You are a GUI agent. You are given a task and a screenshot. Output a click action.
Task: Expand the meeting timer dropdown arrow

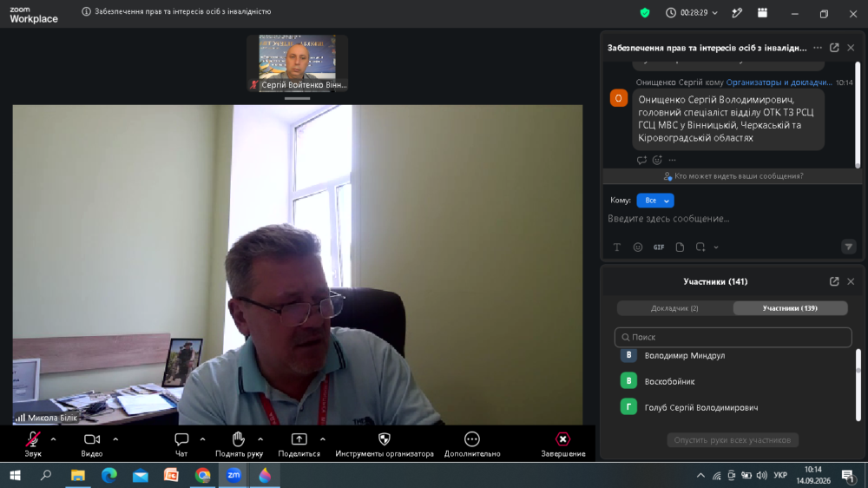(714, 13)
